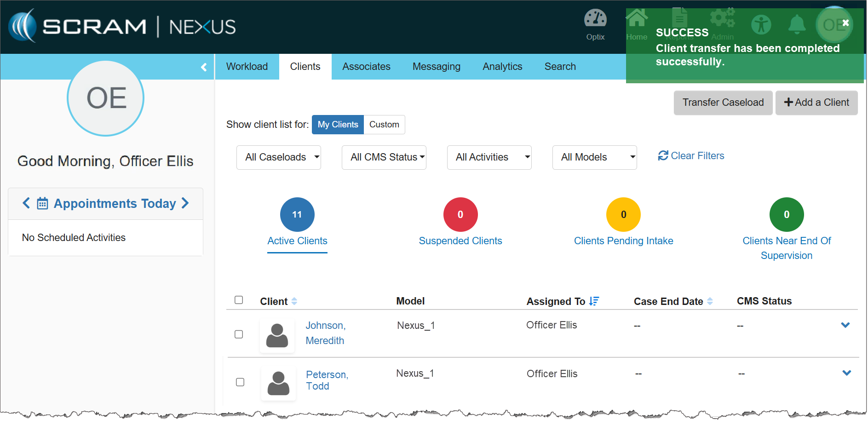Open the Analytics tab
The height and width of the screenshot is (425, 868).
(502, 67)
